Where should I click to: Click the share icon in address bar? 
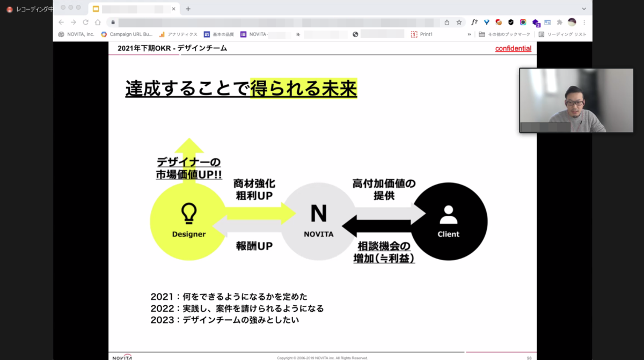(x=447, y=22)
